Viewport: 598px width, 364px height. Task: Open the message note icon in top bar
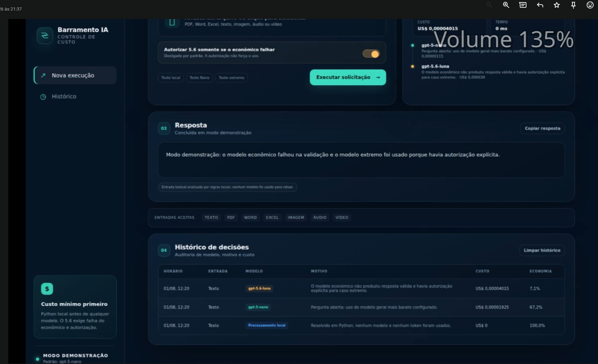(x=523, y=5)
